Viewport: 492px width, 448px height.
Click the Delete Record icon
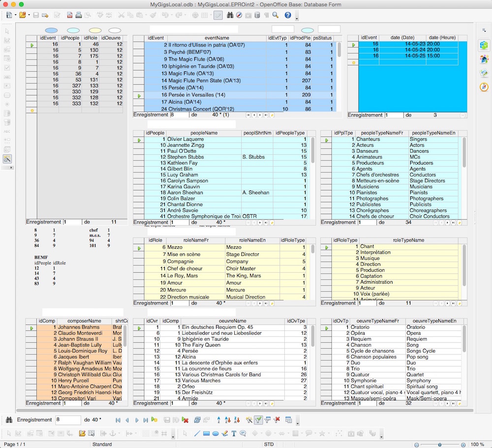pyautogui.click(x=185, y=420)
